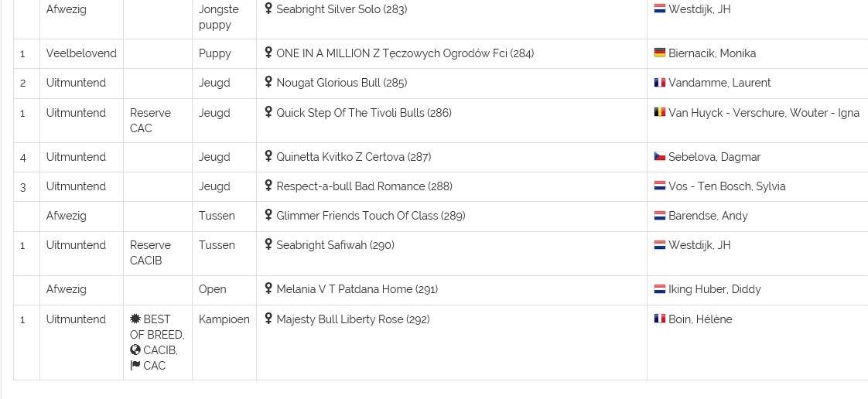This screenshot has width=868, height=399.
Task: Select the Nougat Glorious Bull (285) entry
Action: pos(342,83)
